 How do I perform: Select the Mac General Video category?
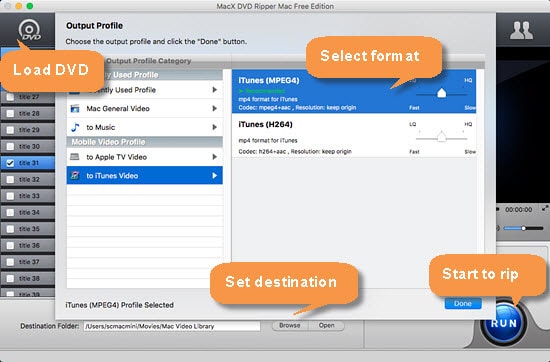[145, 108]
